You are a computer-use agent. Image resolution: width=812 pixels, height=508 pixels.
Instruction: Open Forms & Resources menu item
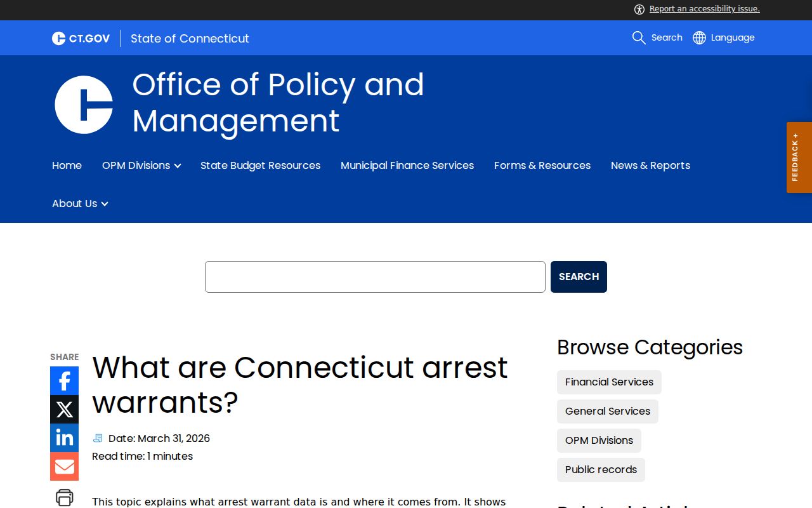click(542, 165)
